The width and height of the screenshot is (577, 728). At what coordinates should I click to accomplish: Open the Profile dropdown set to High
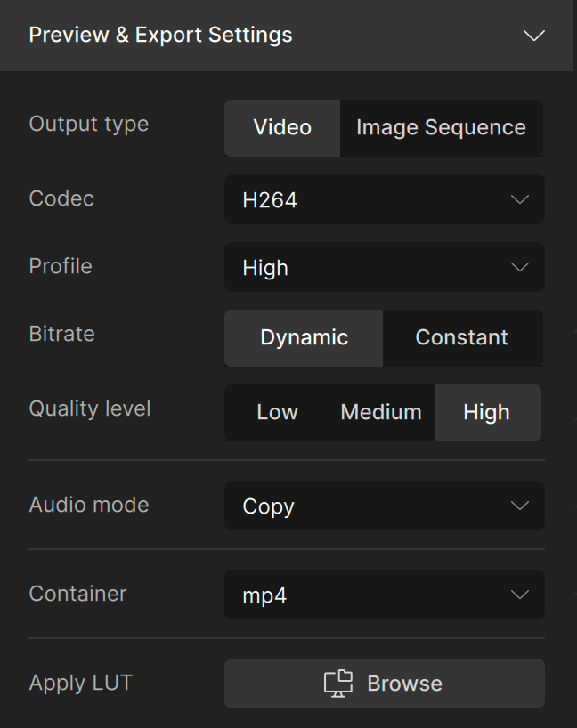click(x=374, y=268)
